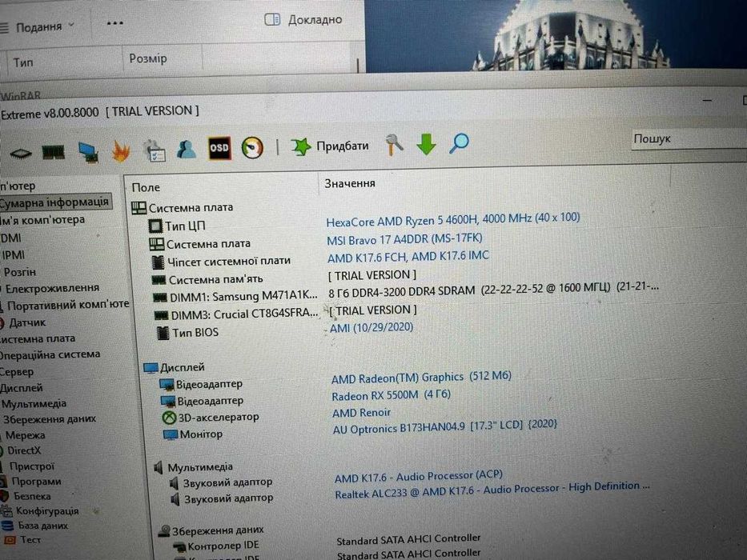Viewport: 747px width, 560px height.
Task: Open the motherboard chip toolbar icon
Action: click(21, 154)
